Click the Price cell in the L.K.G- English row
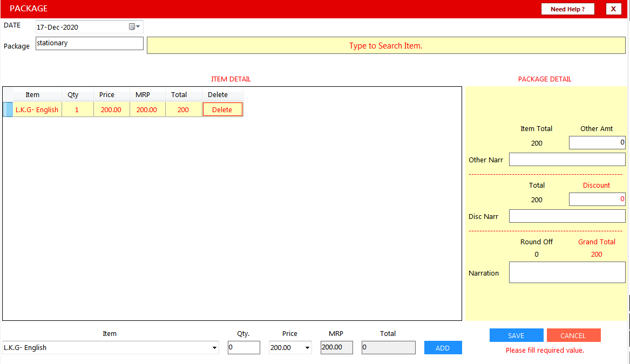The height and width of the screenshot is (364, 630). click(x=111, y=109)
